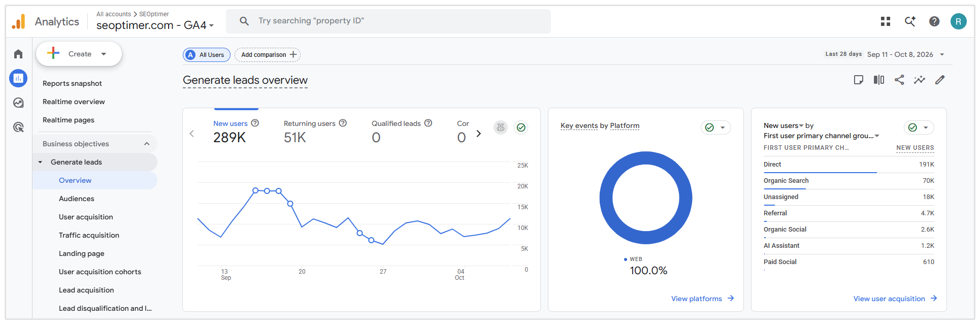Select the Qualified leads metric tab
The height and width of the screenshot is (325, 980).
pos(402,131)
